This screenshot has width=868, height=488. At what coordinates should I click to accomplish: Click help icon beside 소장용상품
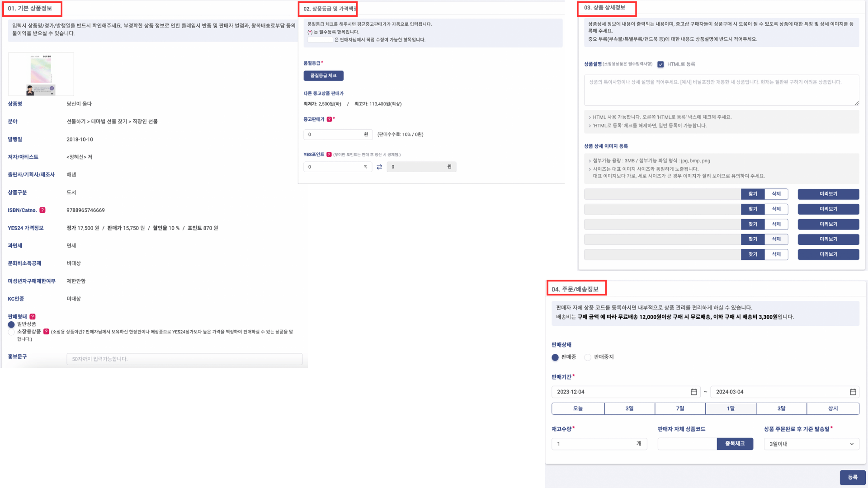[x=46, y=332]
